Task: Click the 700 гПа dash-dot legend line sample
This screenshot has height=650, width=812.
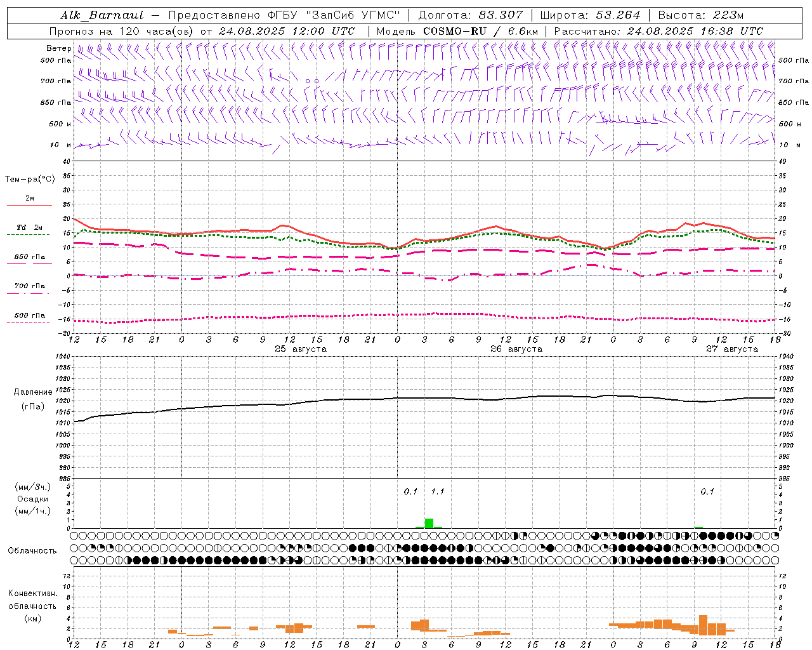Action: click(28, 293)
